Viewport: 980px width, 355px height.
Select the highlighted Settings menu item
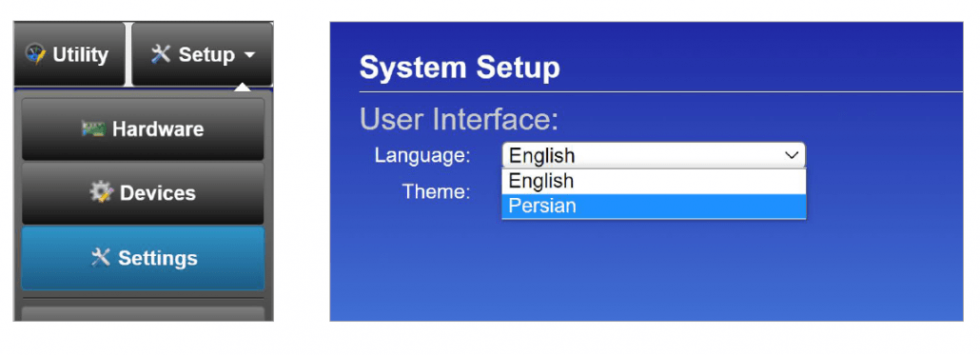coord(143,258)
